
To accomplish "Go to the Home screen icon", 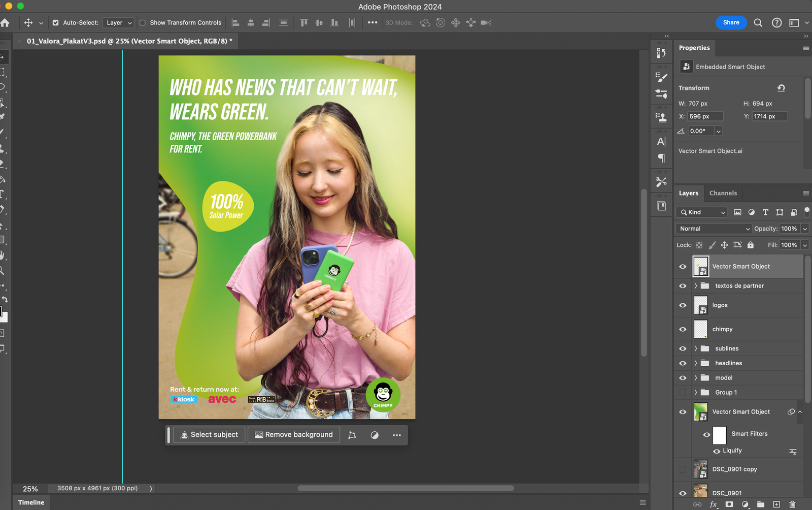I will tap(5, 23).
